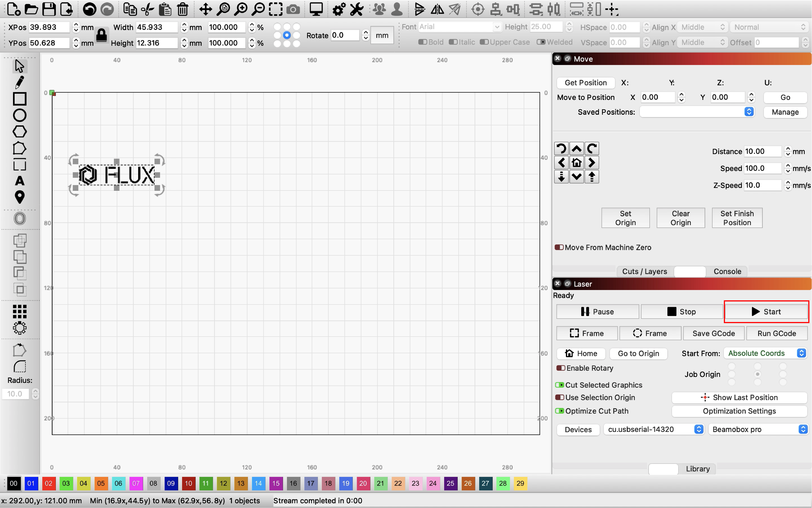This screenshot has height=508, width=812.
Task: Open the Preview monitor icon
Action: [316, 9]
